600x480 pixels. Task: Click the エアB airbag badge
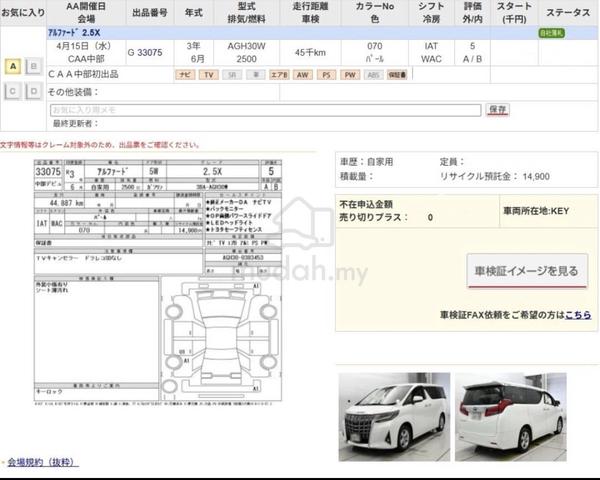(x=279, y=75)
